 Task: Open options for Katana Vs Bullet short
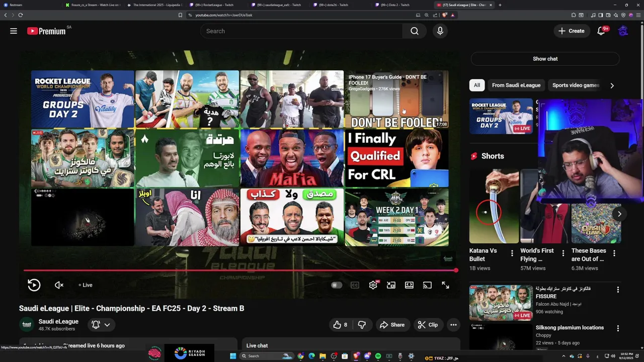tap(512, 253)
